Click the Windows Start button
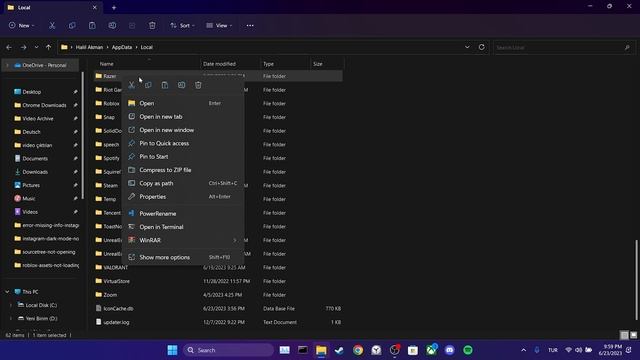This screenshot has width=640, height=360. 173,350
